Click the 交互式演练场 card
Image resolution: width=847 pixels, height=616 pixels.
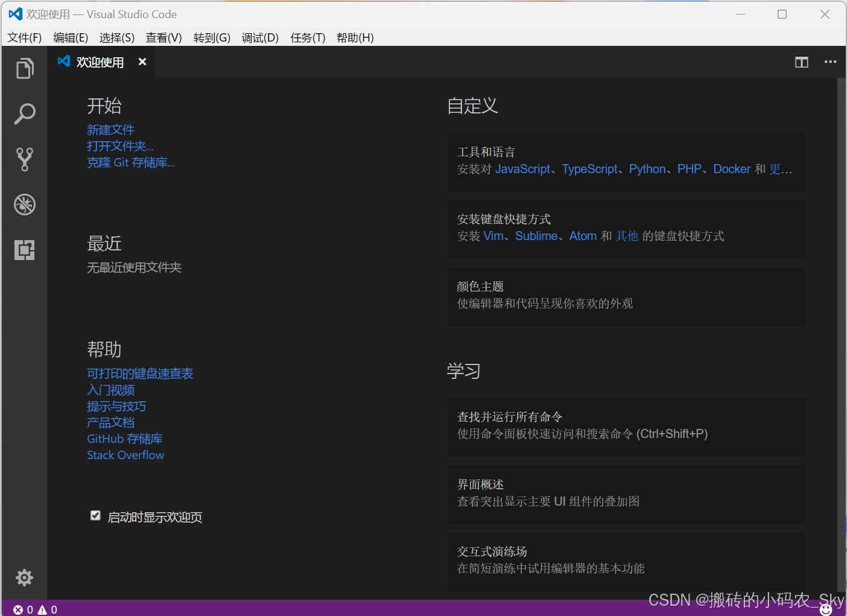(x=626, y=561)
